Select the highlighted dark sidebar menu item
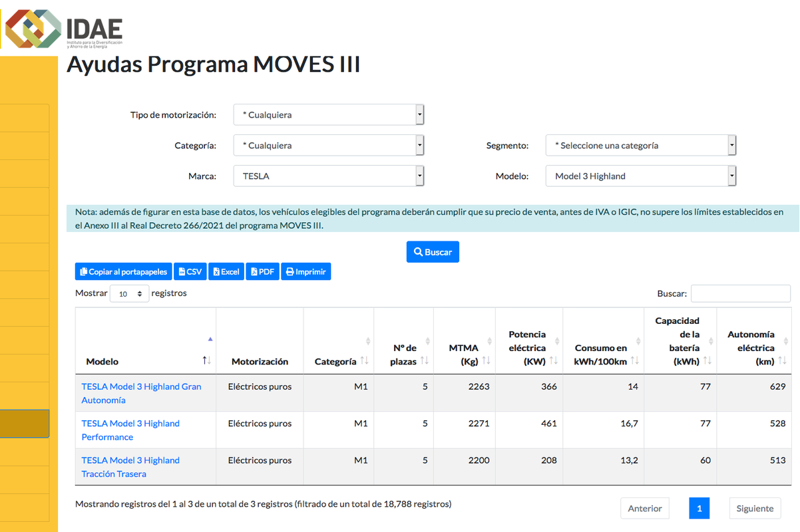 click(25, 424)
